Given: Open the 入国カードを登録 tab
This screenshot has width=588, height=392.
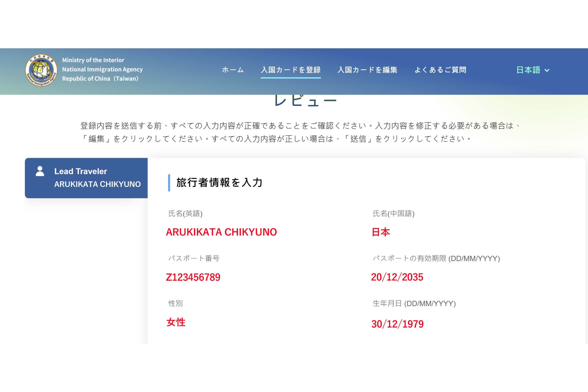Looking at the screenshot, I should click(291, 70).
